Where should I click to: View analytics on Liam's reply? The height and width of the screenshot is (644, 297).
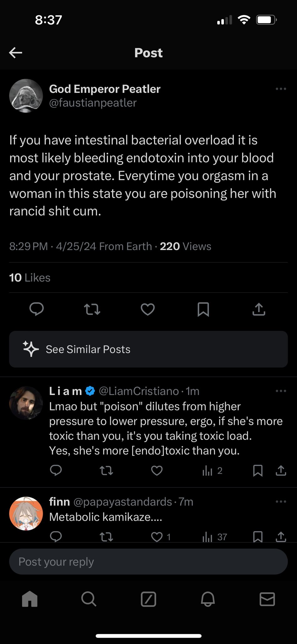click(212, 470)
